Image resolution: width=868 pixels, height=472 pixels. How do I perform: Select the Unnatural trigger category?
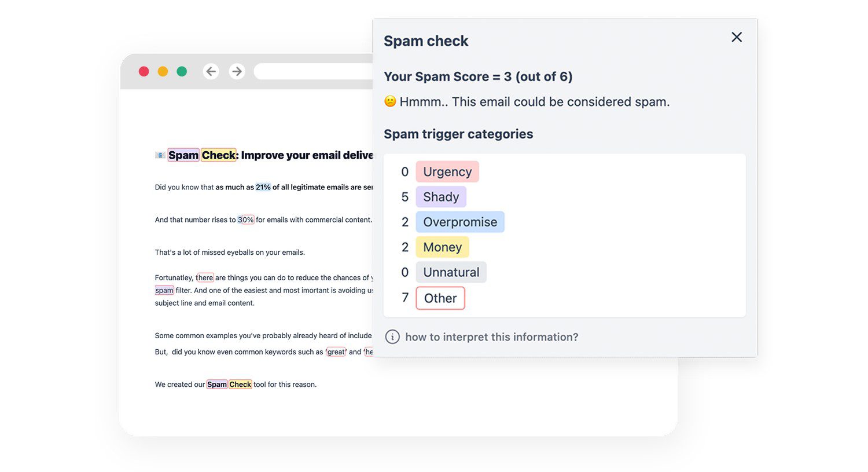451,272
